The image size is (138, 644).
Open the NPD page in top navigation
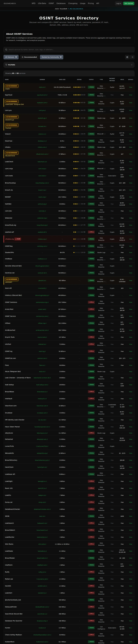(34, 4)
